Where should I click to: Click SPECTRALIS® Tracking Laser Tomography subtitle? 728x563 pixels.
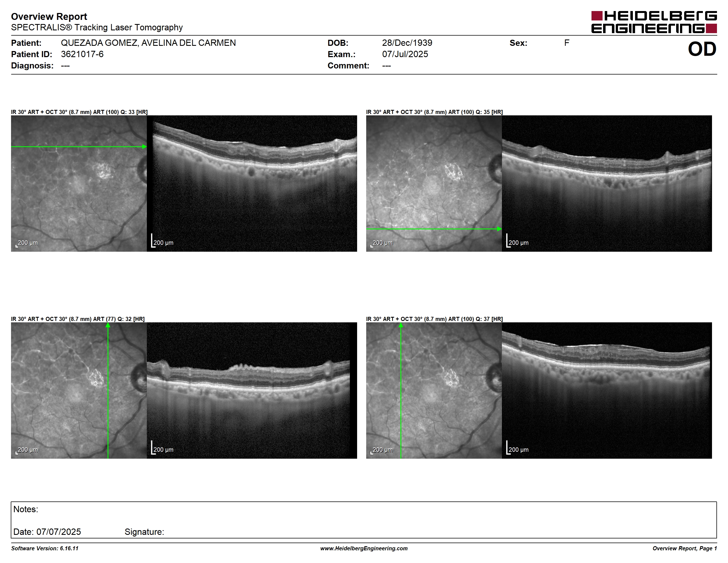[x=97, y=27]
